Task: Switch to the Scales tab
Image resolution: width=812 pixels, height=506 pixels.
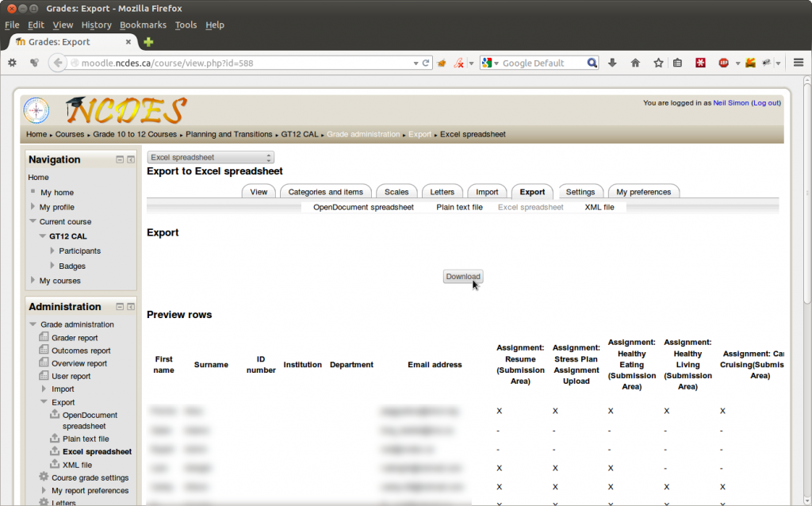Action: pos(396,192)
